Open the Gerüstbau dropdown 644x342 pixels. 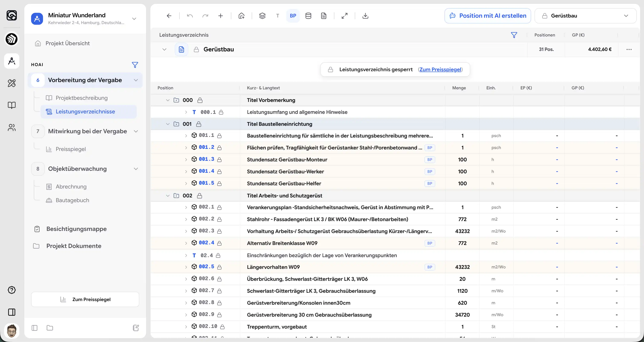tap(585, 16)
